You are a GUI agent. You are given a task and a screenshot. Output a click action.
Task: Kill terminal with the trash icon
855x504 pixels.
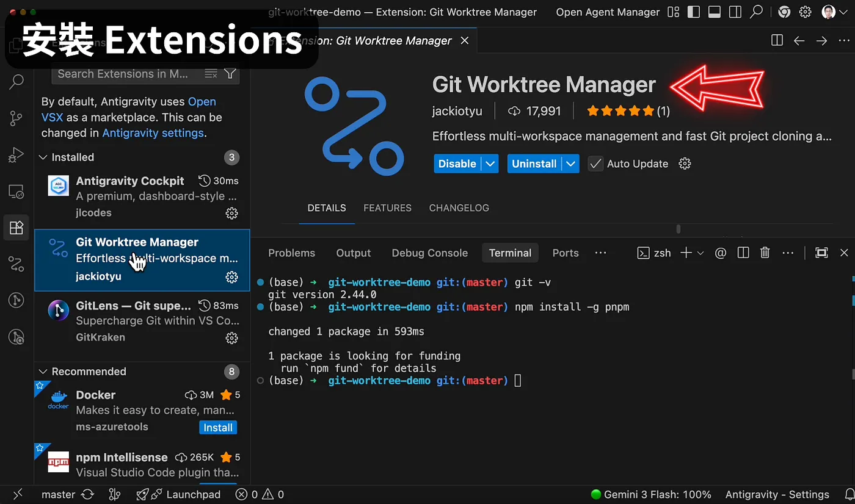(x=765, y=253)
